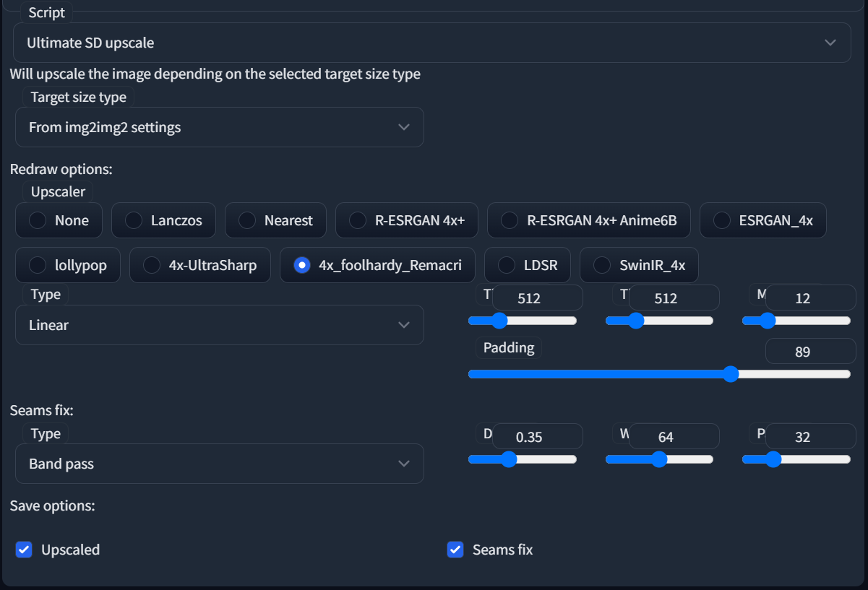Choose R-ESRGAN 4x+ Anime6B upscaler
This screenshot has width=868, height=590.
pos(589,220)
